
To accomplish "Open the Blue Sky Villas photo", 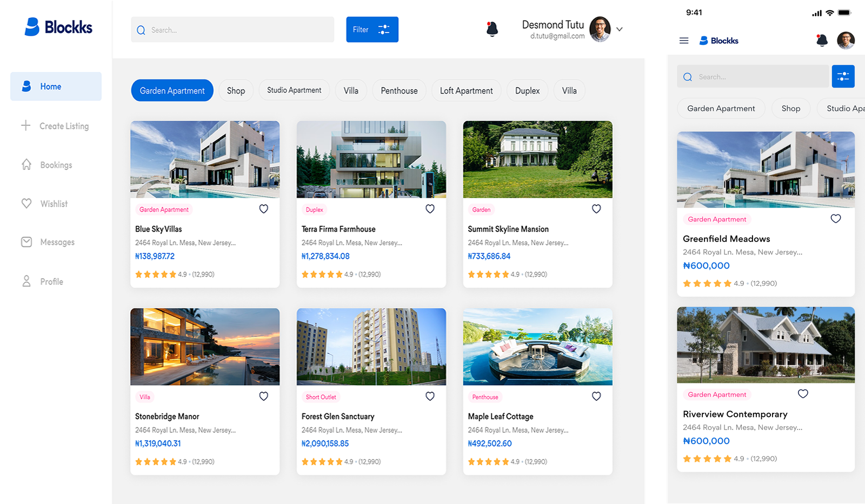I will click(x=205, y=159).
